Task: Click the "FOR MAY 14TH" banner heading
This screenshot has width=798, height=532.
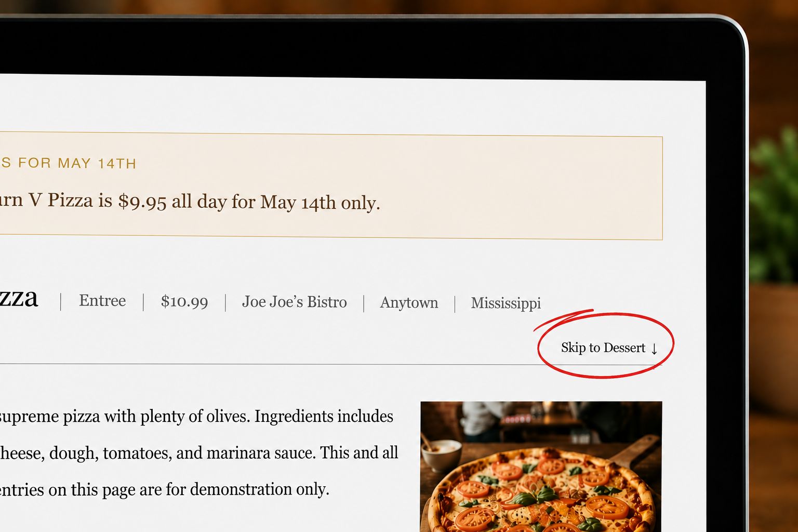Action: [x=77, y=163]
